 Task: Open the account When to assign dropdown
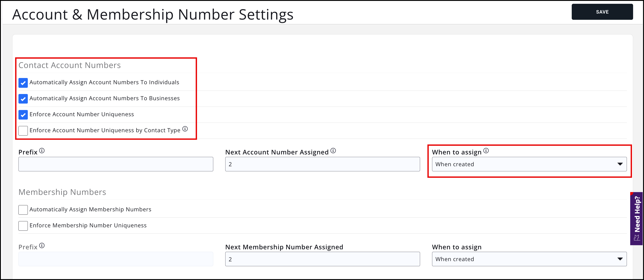529,164
